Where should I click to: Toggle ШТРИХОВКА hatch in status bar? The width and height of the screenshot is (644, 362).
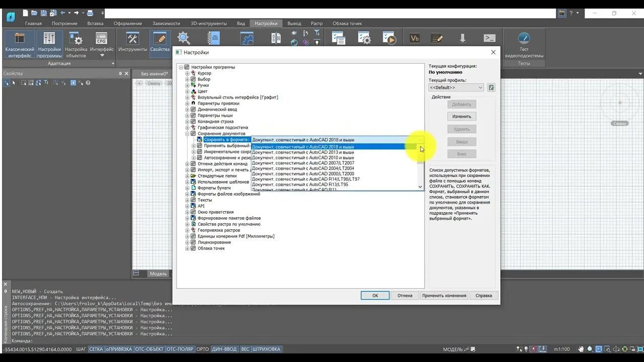[267, 349]
